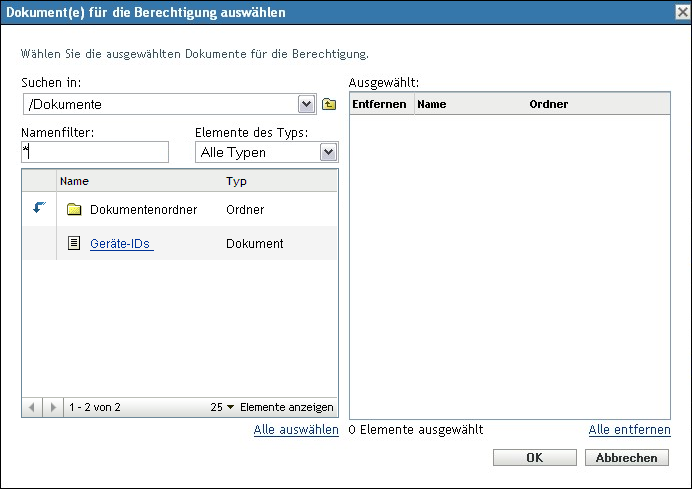The image size is (692, 489).
Task: Select the Dokumentenordner folder row
Action: (143, 210)
